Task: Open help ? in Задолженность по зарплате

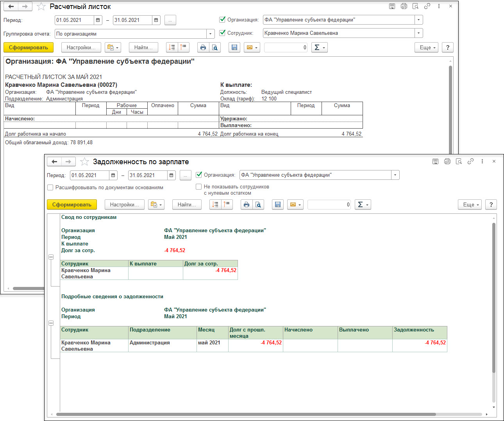Action: (491, 204)
